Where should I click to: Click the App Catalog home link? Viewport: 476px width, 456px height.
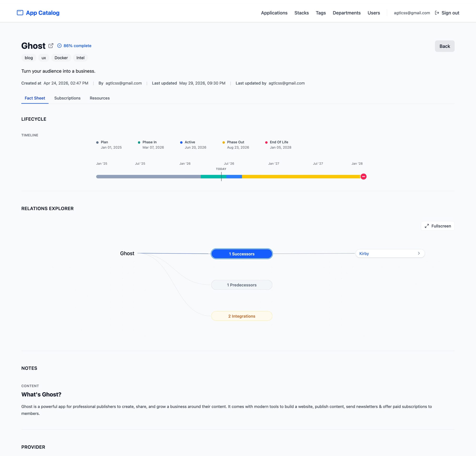coord(38,13)
